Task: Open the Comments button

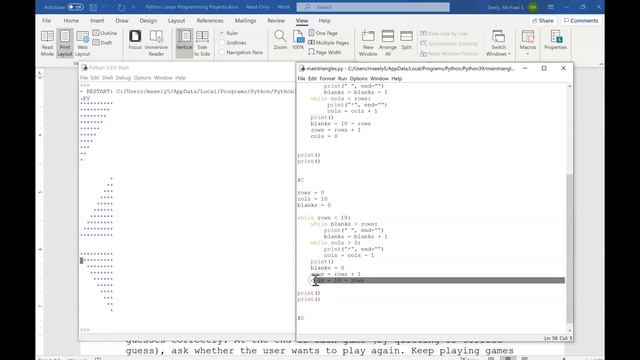Action: (x=581, y=20)
